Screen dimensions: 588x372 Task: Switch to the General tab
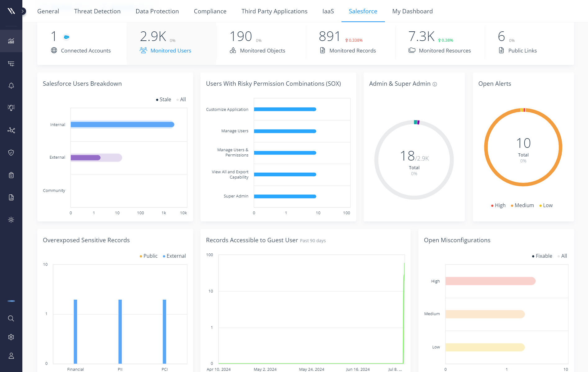click(48, 11)
